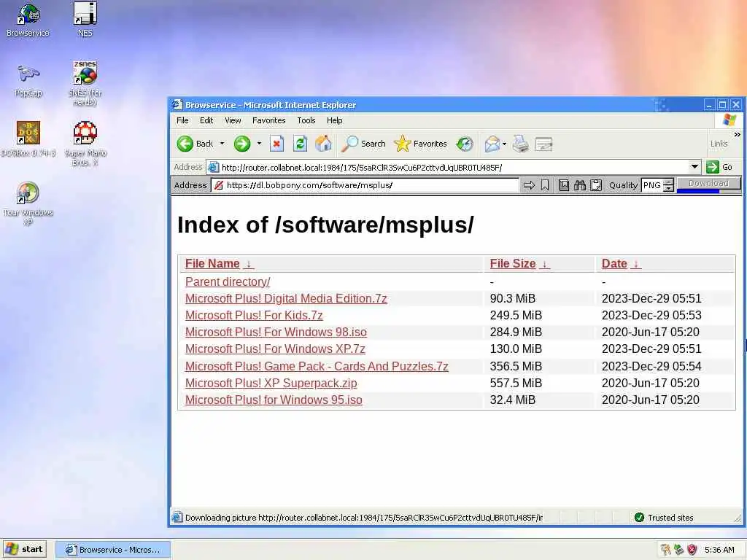Click the Browservice find binoculars icon
This screenshot has height=560, width=747.
[x=580, y=185]
